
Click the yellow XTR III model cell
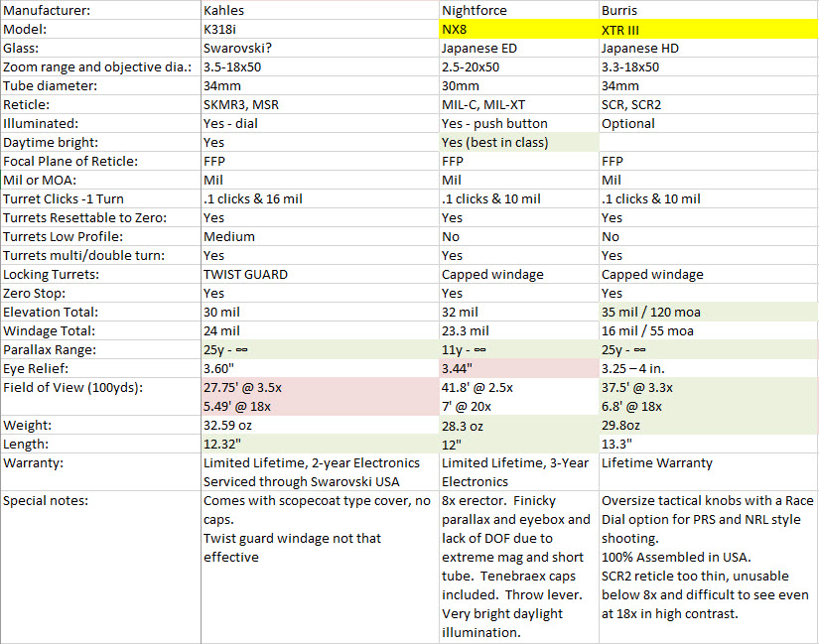(x=708, y=30)
